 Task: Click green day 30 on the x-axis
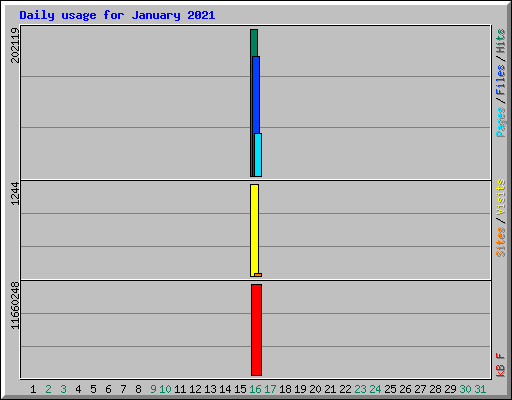click(x=465, y=389)
